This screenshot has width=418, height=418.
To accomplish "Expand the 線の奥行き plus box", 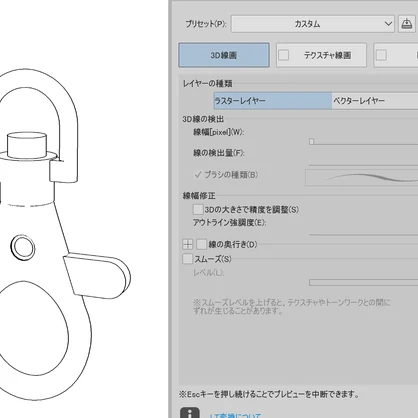I will click(188, 244).
